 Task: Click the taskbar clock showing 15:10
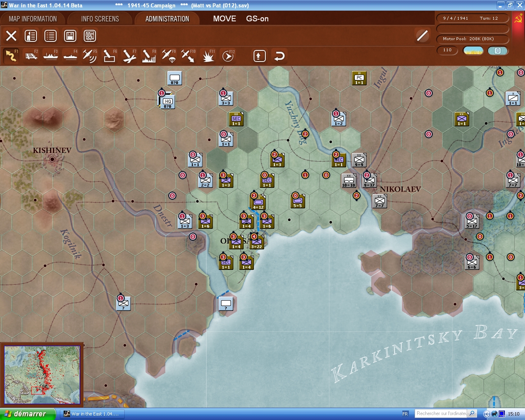[x=514, y=414]
